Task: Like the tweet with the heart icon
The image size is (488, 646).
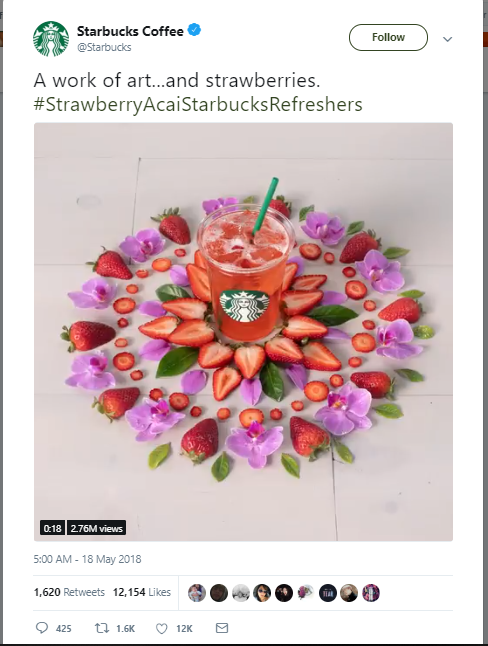Action: tap(162, 628)
